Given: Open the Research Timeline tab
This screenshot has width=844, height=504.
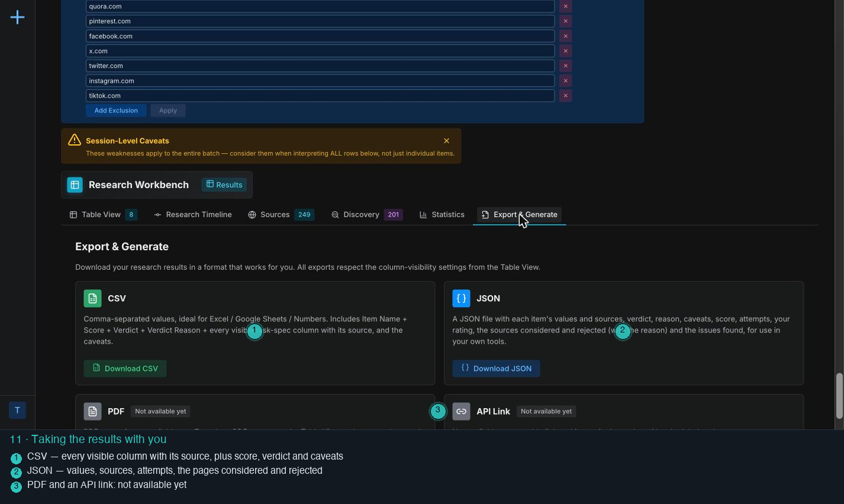Looking at the screenshot, I should 193,214.
